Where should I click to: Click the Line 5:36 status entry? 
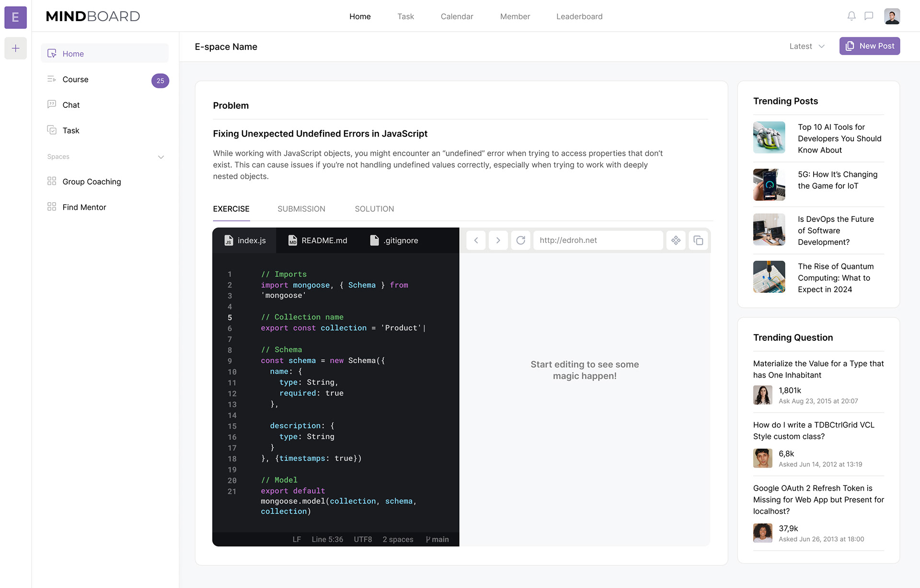click(x=327, y=539)
